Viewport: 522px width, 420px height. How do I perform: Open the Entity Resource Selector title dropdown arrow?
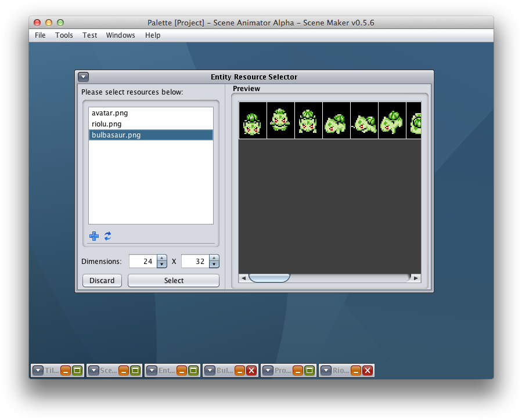(83, 77)
